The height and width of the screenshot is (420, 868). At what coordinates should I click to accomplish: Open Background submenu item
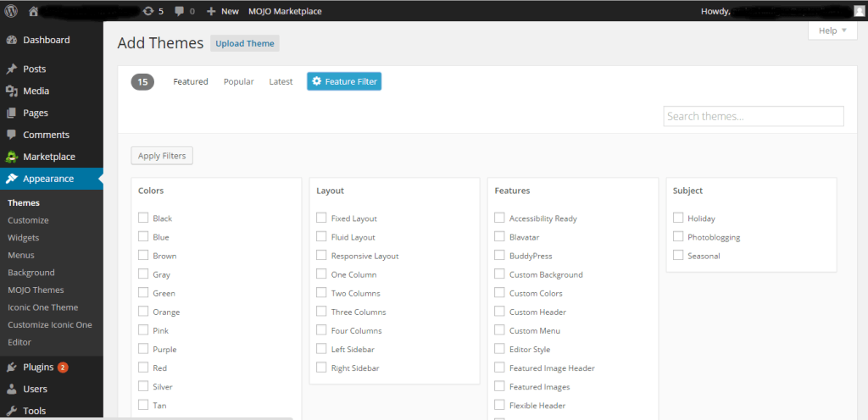(x=31, y=273)
